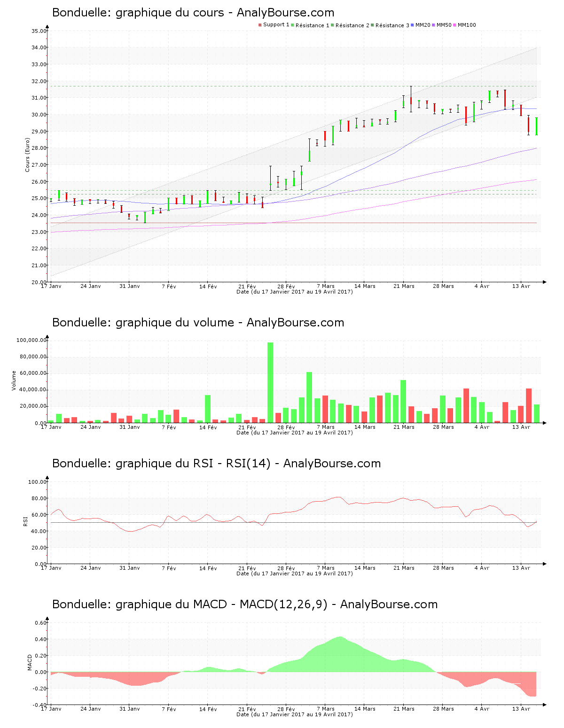
Task: Click the 20,000.00 volume axis value
Action: click(33, 406)
